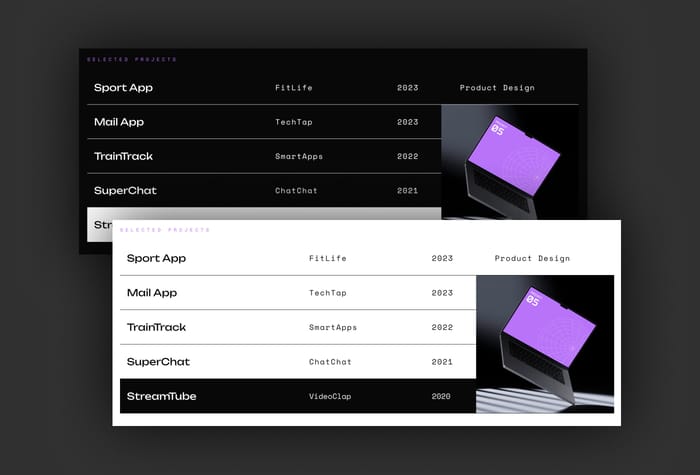Screen dimensions: 700x475
Task: Click year 2022 in the white panel
Action: [442, 327]
